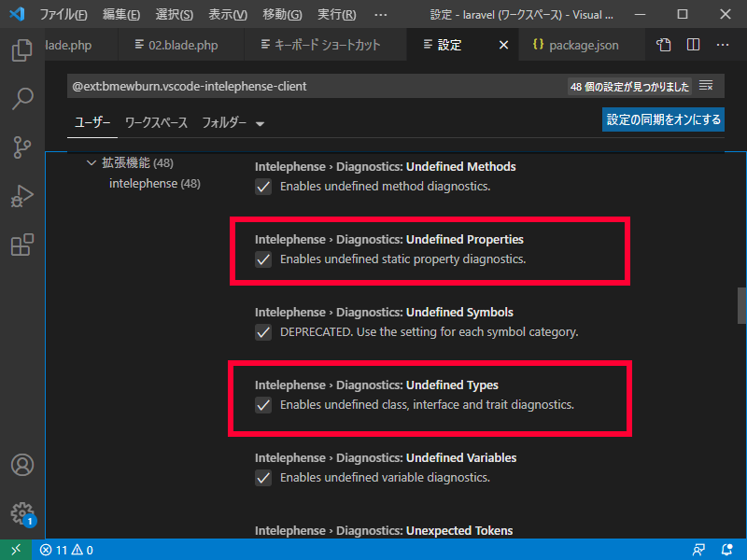Toggle deprecated Undefined Symbols checkbox
747x560 pixels.
pos(263,332)
